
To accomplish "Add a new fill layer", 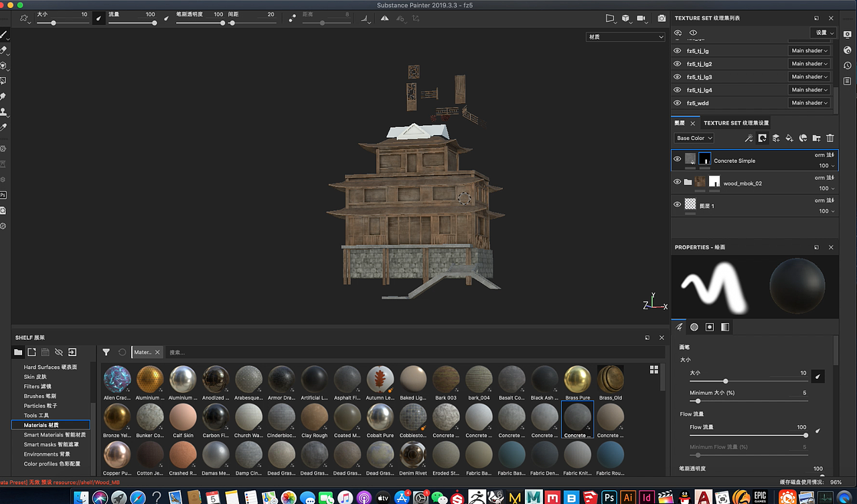I will (789, 138).
